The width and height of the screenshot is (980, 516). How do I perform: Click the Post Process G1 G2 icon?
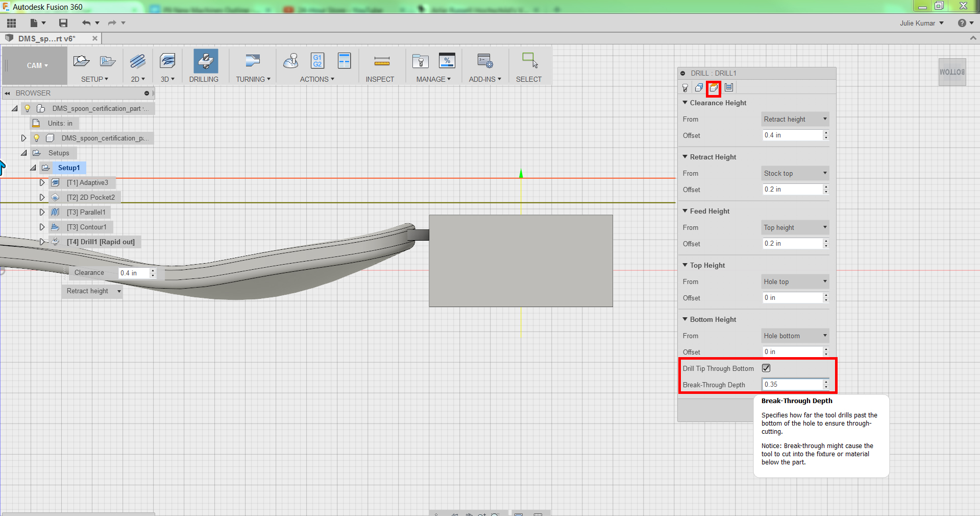[x=317, y=61]
